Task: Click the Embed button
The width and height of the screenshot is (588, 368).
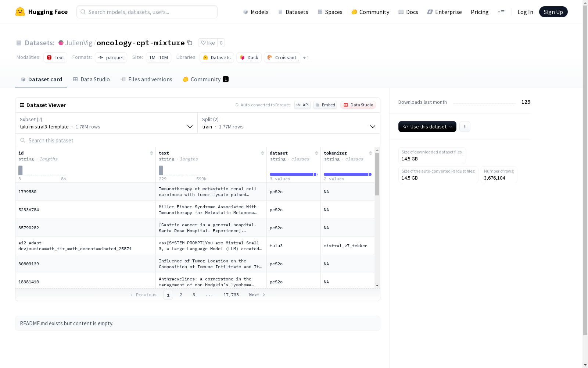Action: point(325,105)
